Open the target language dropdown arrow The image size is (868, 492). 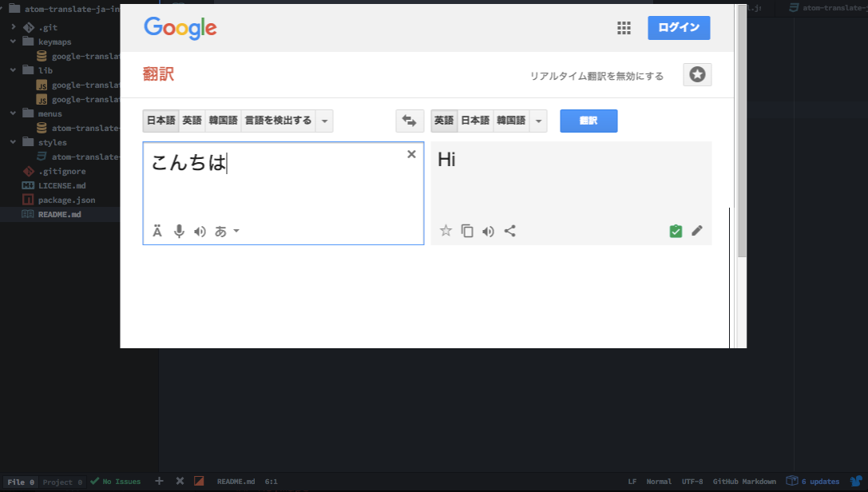click(x=538, y=121)
